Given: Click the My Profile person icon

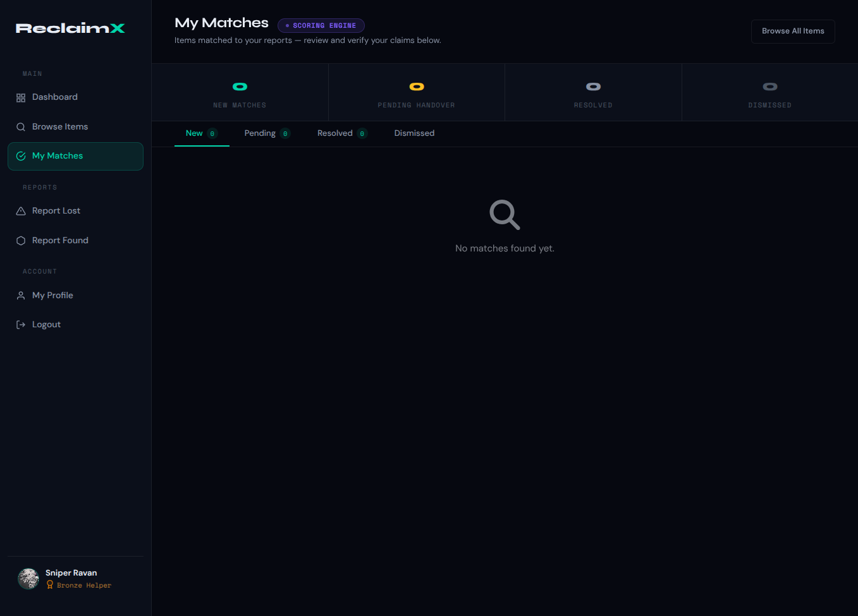Looking at the screenshot, I should tap(21, 296).
